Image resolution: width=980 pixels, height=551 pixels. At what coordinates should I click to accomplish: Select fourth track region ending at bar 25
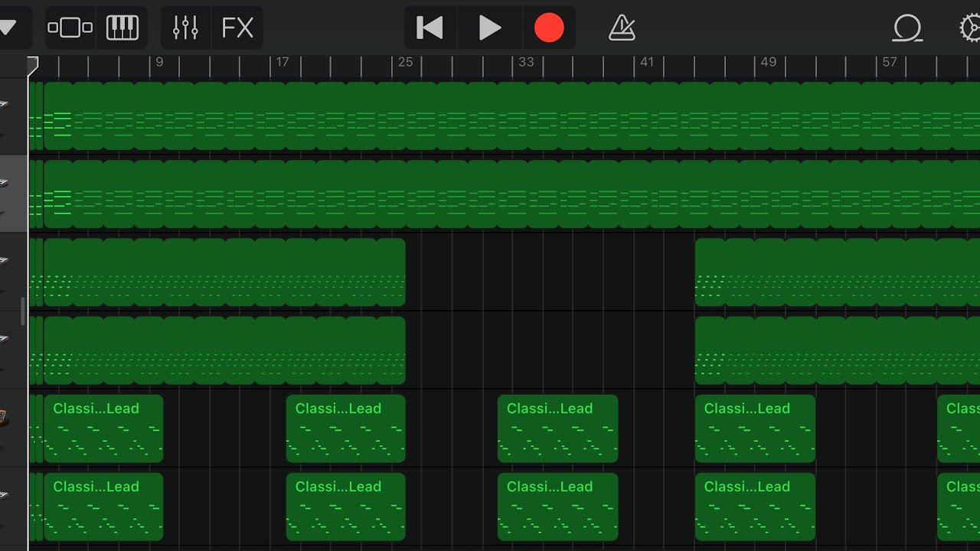click(224, 350)
